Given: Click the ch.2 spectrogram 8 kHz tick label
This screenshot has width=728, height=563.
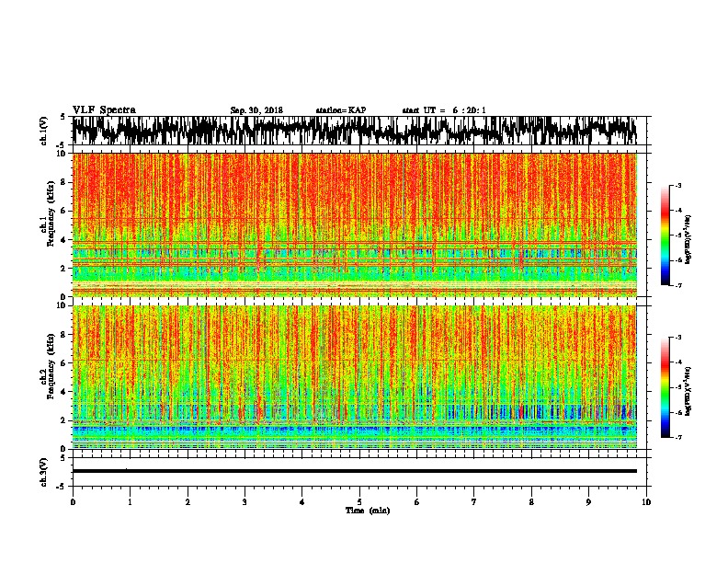Looking at the screenshot, I should (x=65, y=335).
